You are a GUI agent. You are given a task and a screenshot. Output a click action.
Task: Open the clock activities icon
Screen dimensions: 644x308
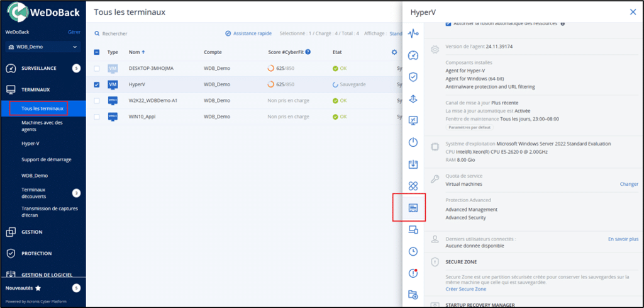[x=413, y=251]
